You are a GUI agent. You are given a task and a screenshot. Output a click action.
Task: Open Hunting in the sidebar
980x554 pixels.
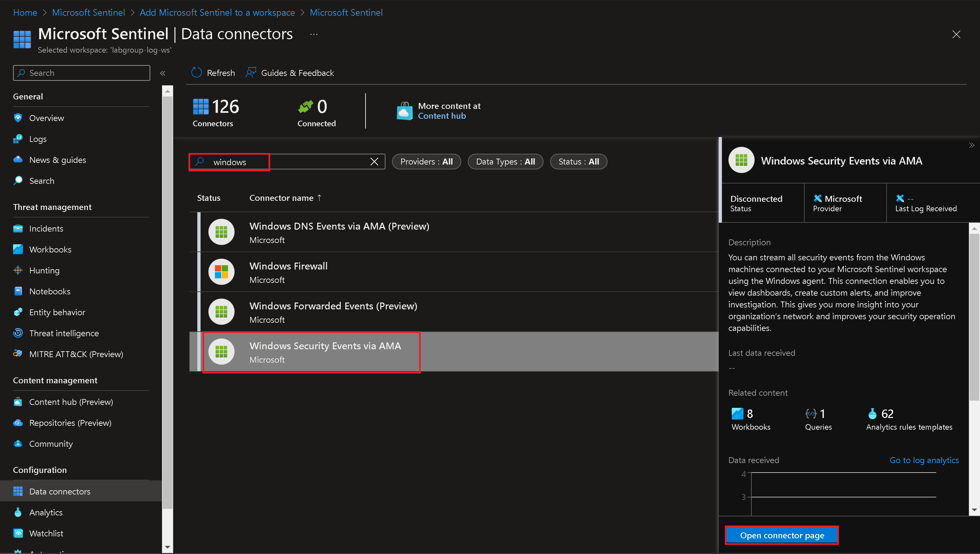point(44,270)
